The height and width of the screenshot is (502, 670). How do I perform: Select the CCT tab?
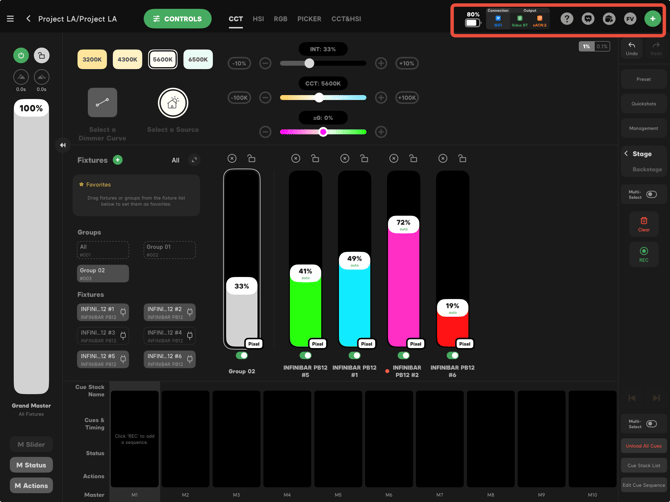[235, 19]
